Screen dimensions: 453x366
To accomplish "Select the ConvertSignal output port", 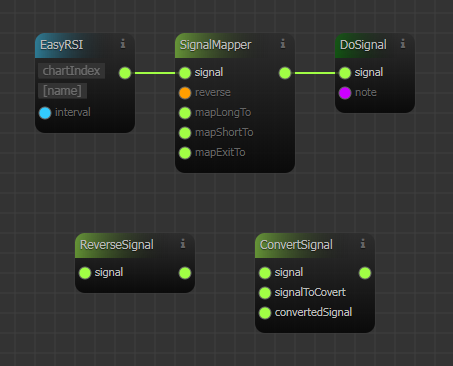I will click(x=365, y=273).
